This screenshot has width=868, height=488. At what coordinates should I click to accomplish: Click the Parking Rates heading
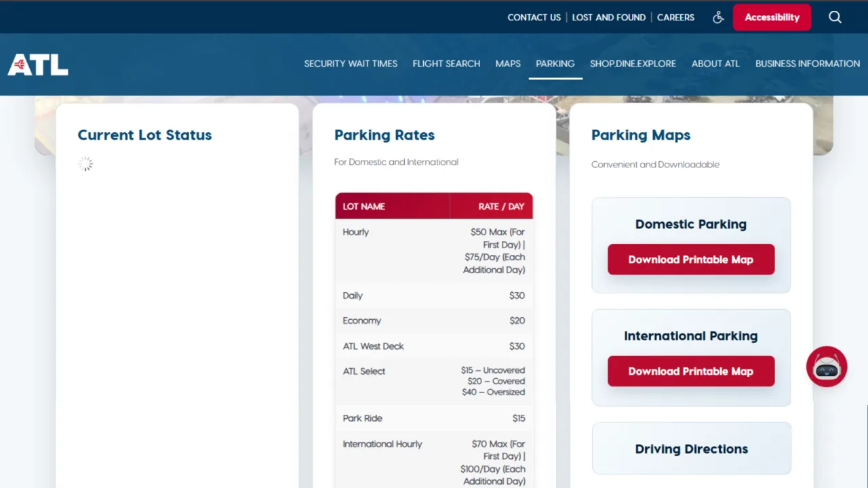click(x=384, y=135)
